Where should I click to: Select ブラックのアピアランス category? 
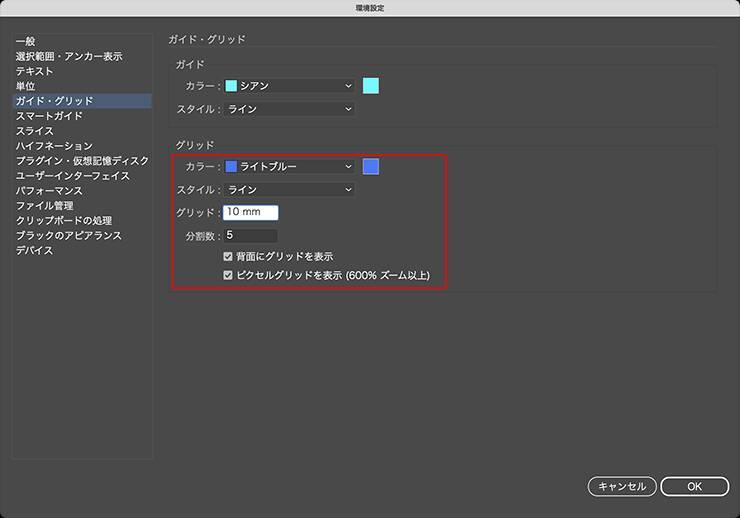[69, 236]
